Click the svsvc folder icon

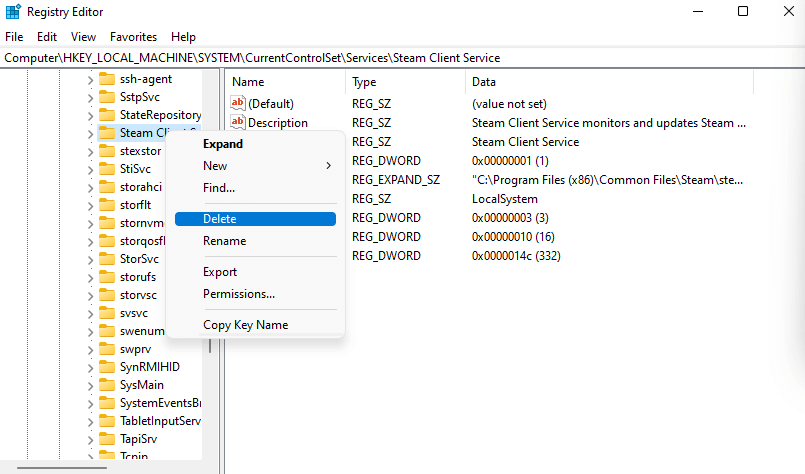pyautogui.click(x=107, y=313)
